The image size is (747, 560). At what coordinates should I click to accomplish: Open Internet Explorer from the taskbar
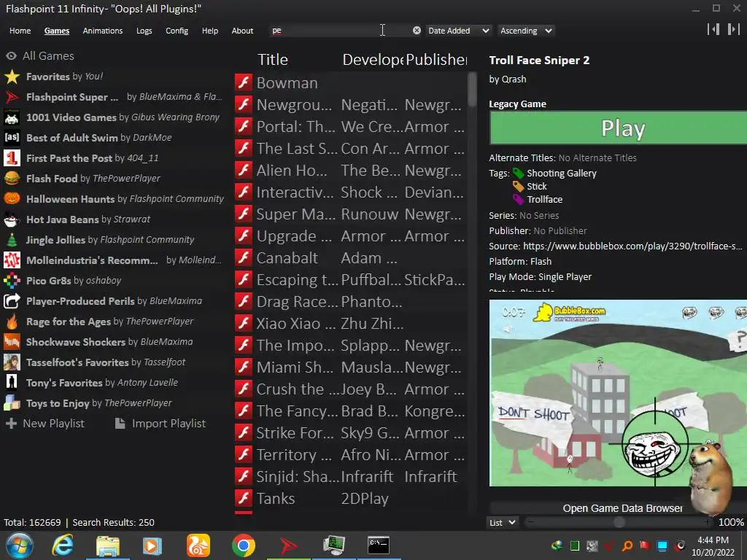(x=63, y=545)
